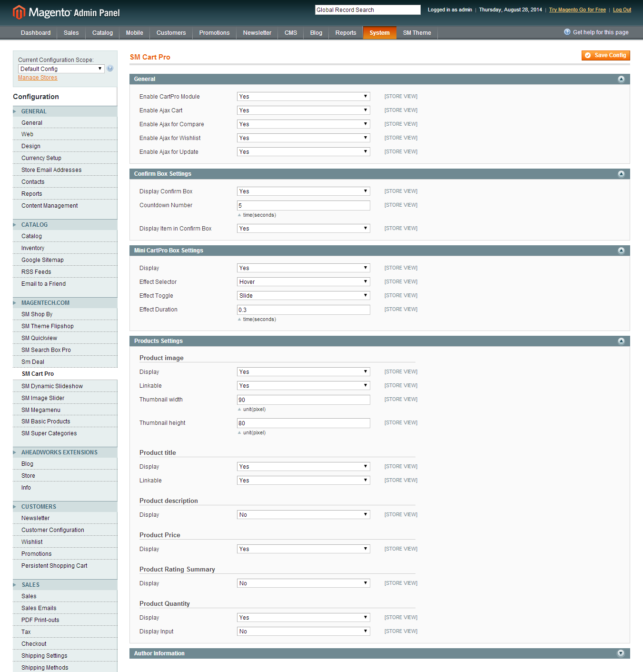Collapse the General section arrow icon
This screenshot has height=672, width=643.
point(621,79)
